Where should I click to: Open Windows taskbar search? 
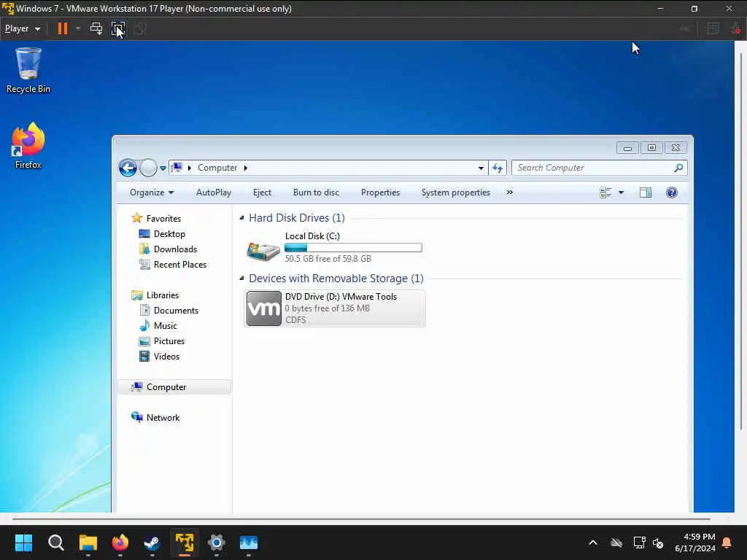coord(55,542)
